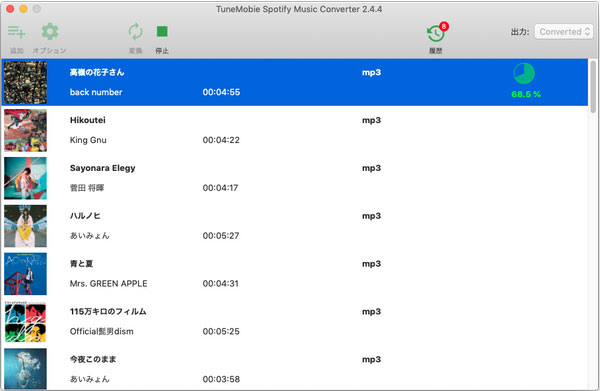Click the 青と夏 album thumbnail

25,274
